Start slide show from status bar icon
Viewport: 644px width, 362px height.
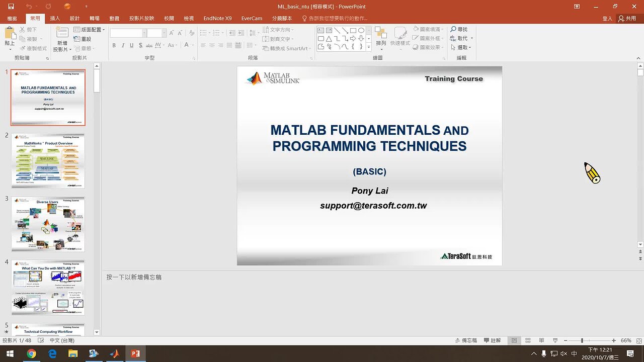[554, 340]
